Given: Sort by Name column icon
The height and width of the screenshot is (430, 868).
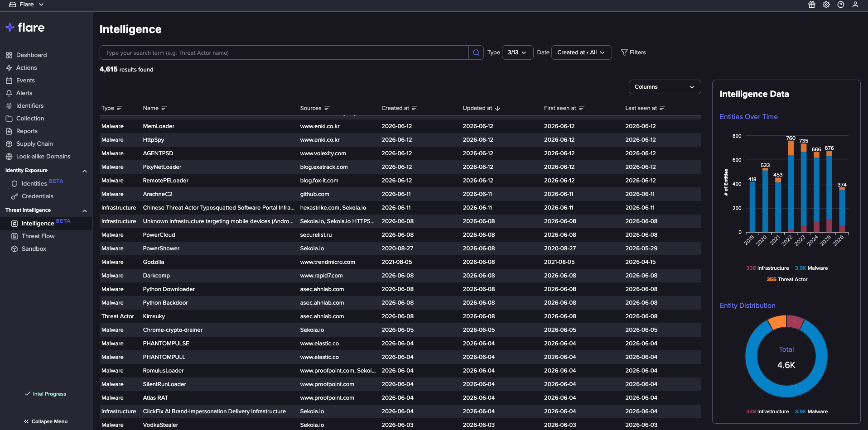Looking at the screenshot, I should 164,108.
